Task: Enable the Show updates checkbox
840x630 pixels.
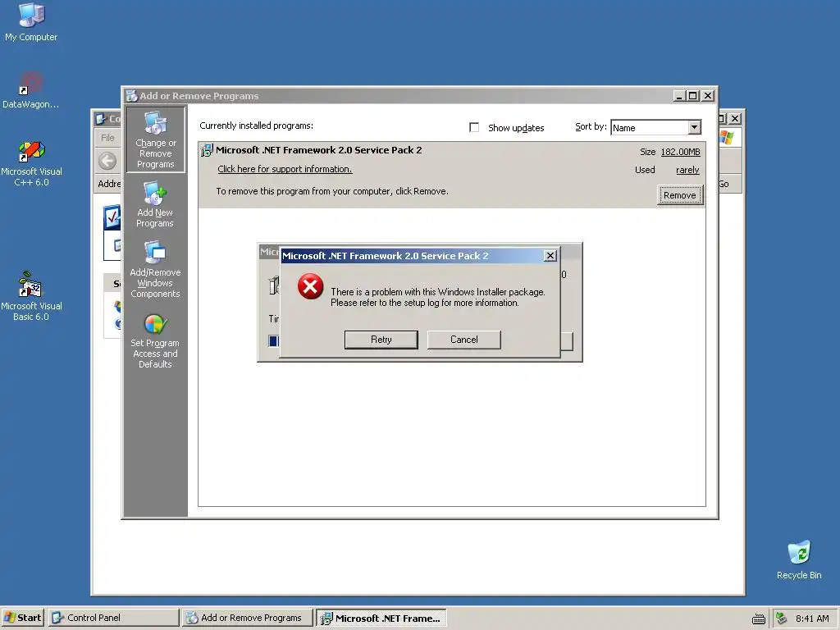Action: [474, 127]
